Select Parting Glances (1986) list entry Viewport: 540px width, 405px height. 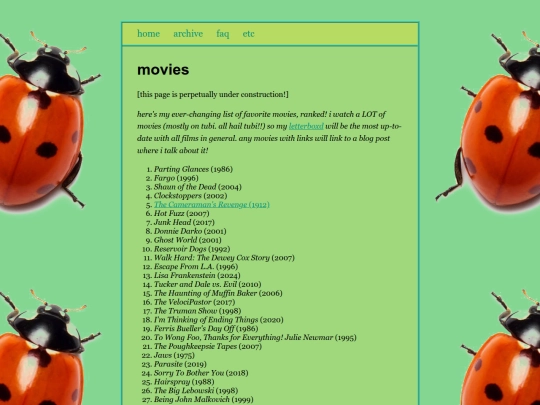pos(193,169)
